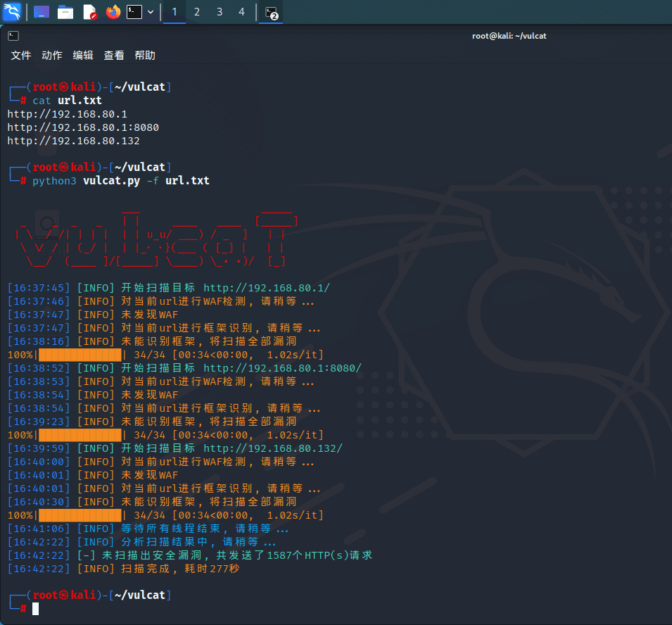672x625 pixels.
Task: Switch to workspace 3
Action: [220, 12]
